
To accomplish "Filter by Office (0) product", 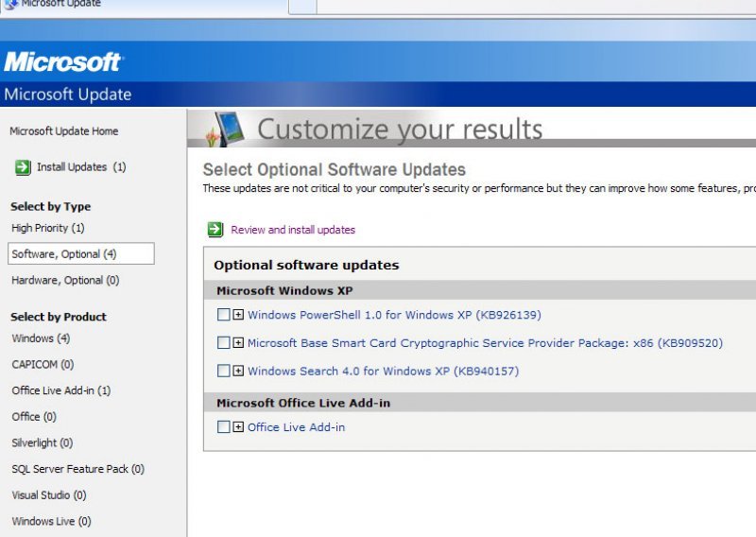I will pos(34,416).
